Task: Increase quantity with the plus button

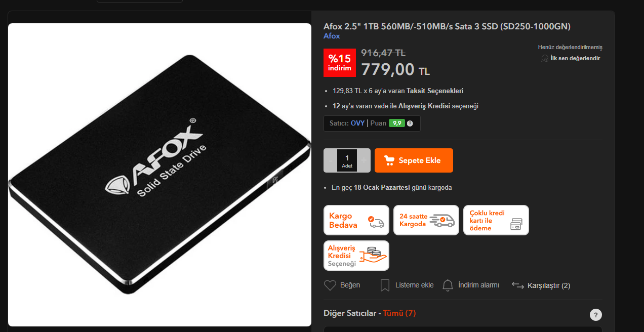Action: point(364,160)
